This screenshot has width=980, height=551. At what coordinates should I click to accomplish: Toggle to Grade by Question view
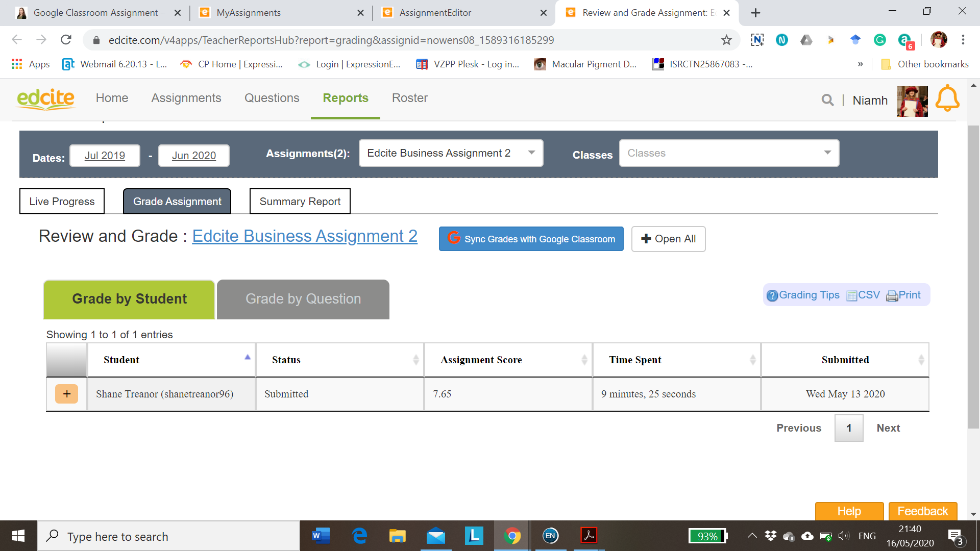(x=303, y=299)
